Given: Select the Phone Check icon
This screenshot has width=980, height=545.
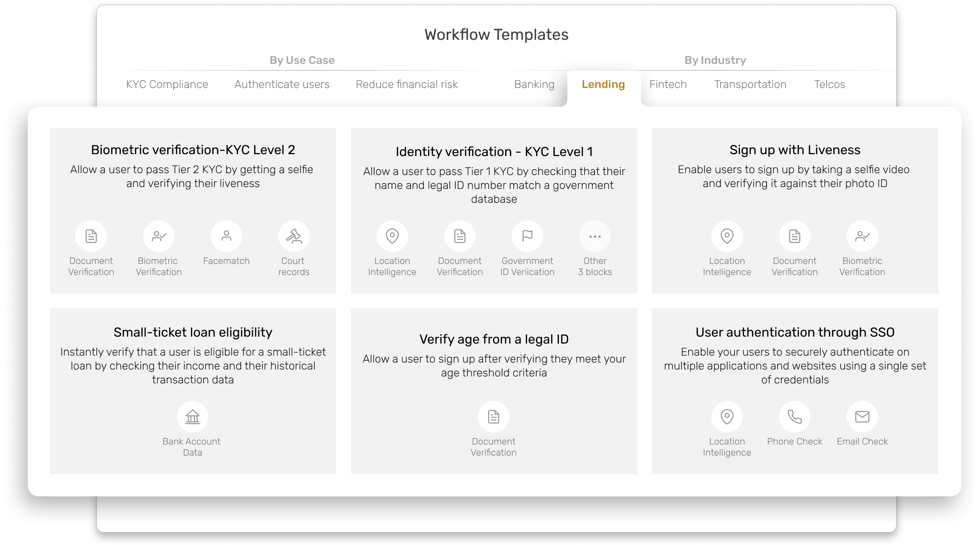Looking at the screenshot, I should [795, 417].
